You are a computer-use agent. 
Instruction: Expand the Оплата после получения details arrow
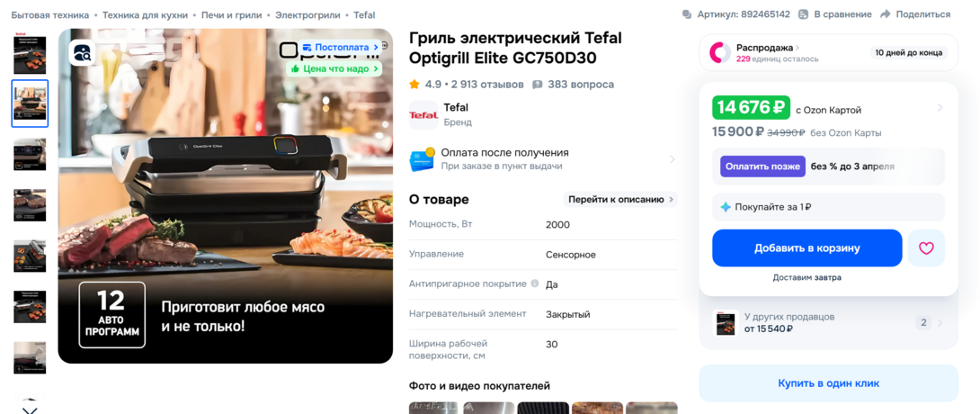673,159
